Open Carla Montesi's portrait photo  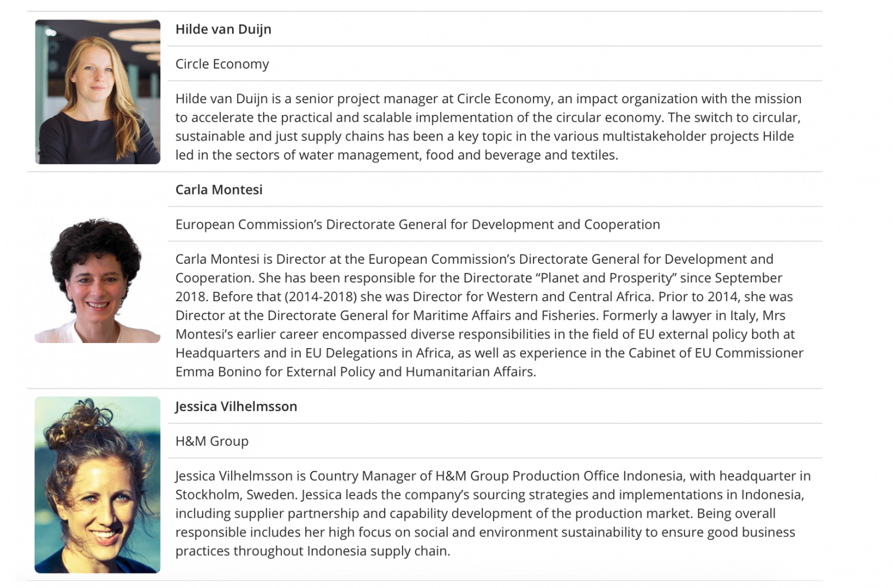tap(98, 280)
